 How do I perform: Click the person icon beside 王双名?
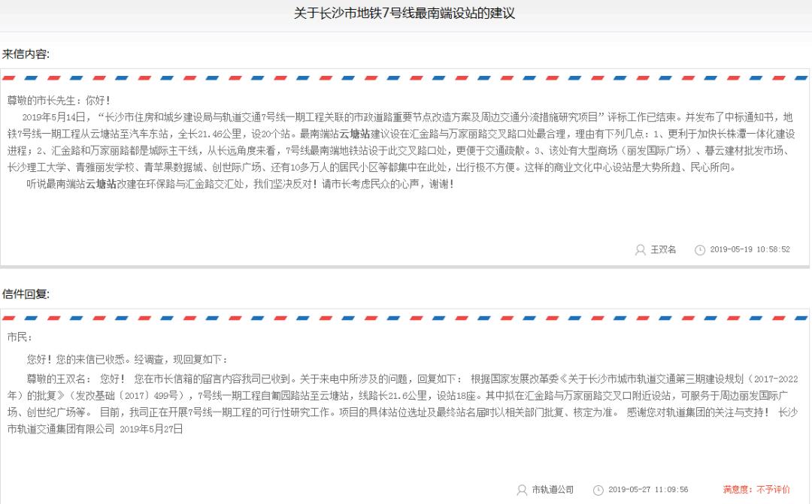[x=641, y=249]
